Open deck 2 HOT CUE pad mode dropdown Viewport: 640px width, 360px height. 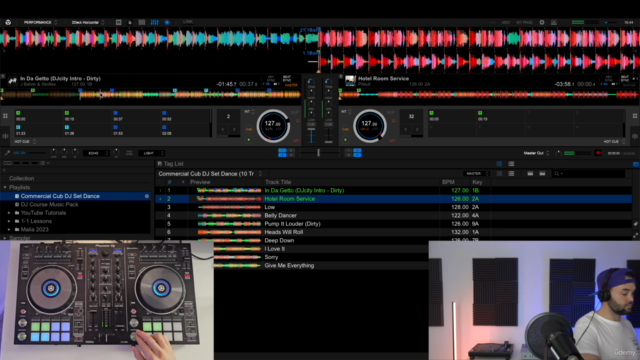[614, 142]
